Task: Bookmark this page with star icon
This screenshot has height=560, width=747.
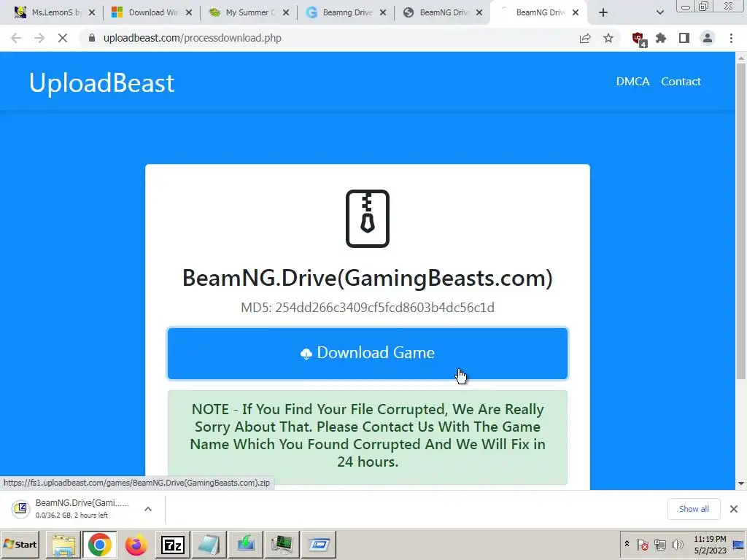Action: point(608,38)
